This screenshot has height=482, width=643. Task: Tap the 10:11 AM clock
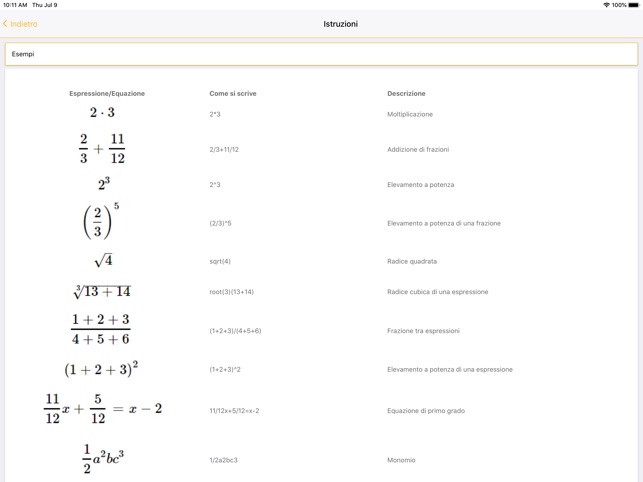tap(15, 5)
